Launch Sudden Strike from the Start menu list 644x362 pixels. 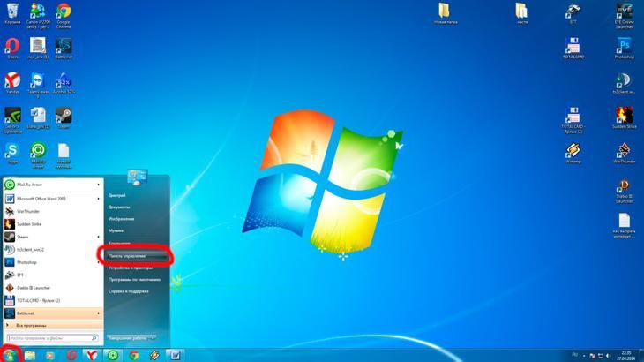pyautogui.click(x=53, y=224)
